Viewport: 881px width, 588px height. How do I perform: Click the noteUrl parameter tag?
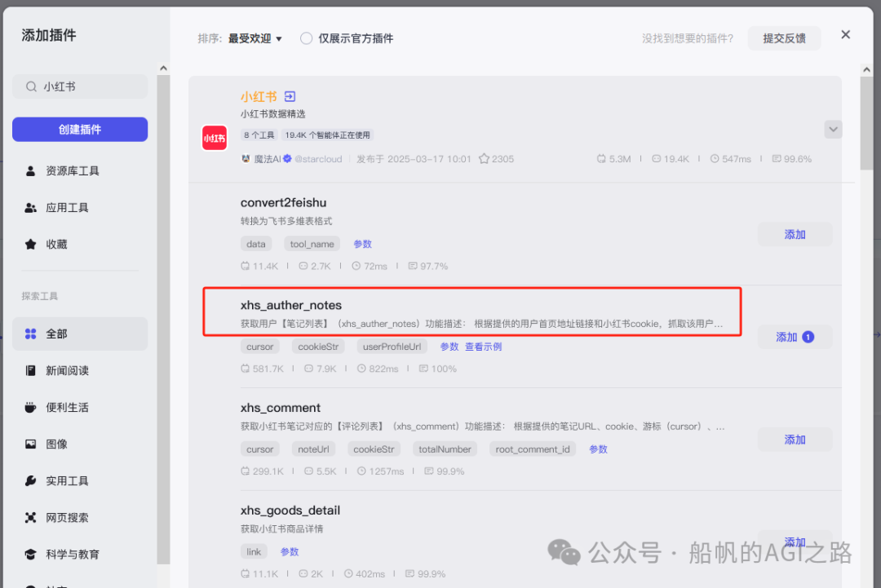(x=313, y=449)
